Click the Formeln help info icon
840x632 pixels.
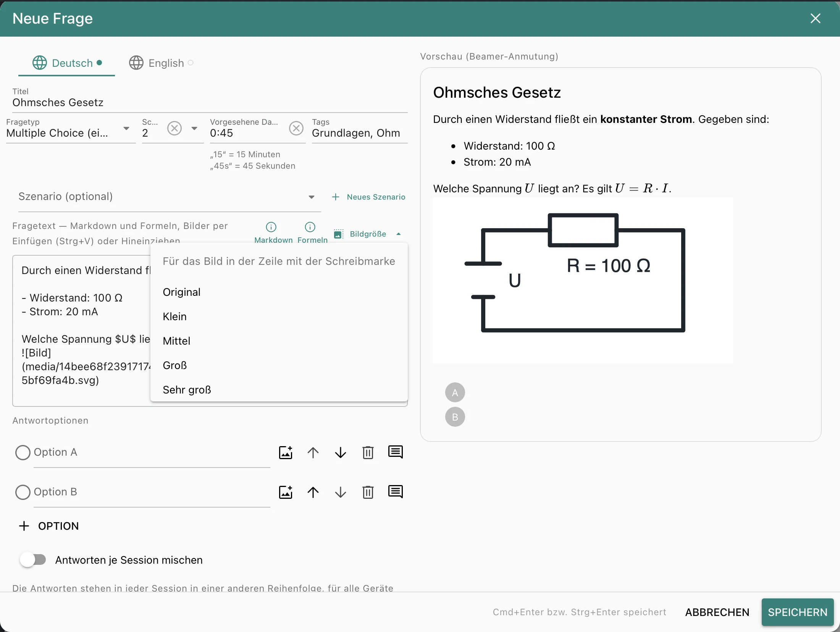point(310,227)
